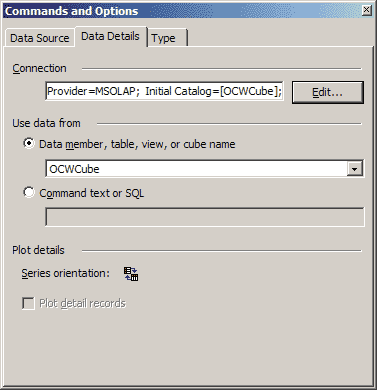Select the Data Details tab
Screen dimensions: 377x390
point(110,36)
